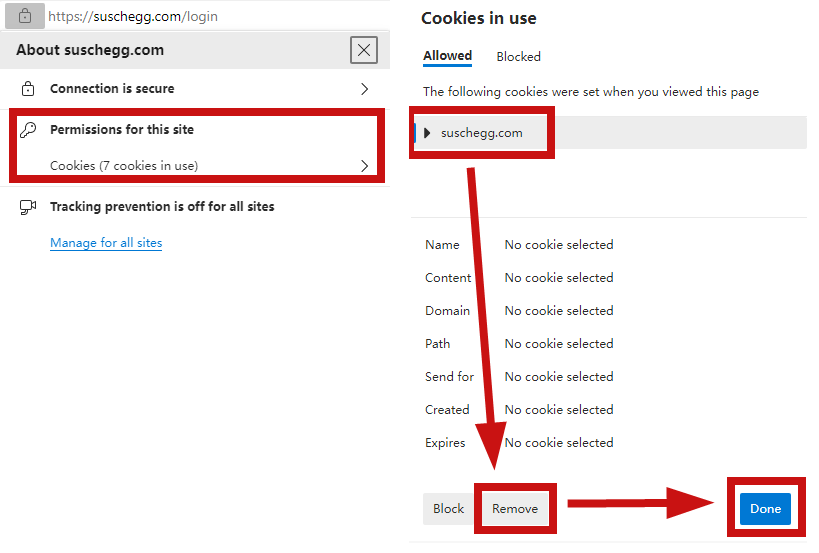
Task: Click the tracking prevention camera icon
Action: (x=28, y=207)
